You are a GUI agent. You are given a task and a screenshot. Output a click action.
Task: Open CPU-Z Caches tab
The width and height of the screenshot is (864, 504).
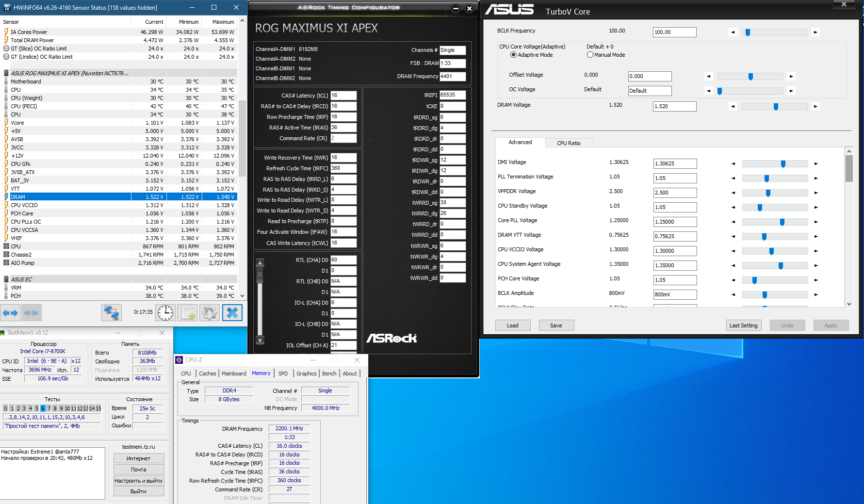coord(208,374)
